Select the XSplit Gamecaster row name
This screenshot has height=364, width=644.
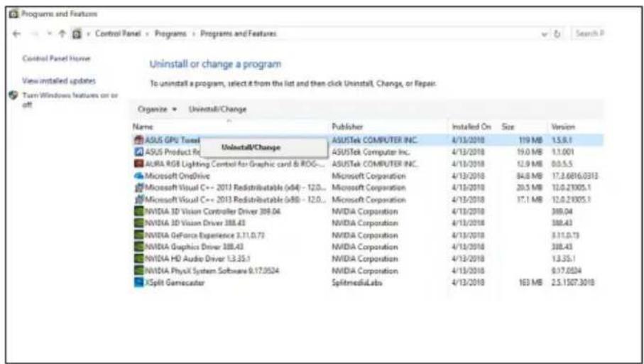point(175,282)
